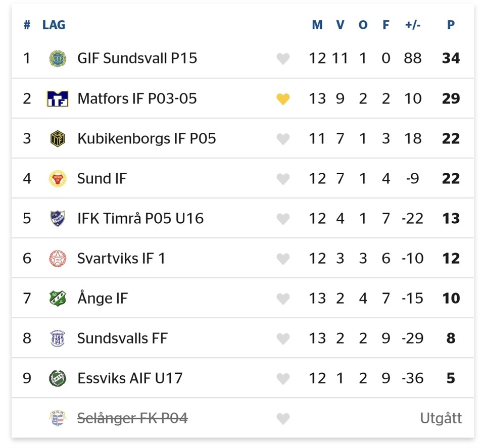Toggle the heart for Selånger FK P04
485x448 pixels.
283,418
